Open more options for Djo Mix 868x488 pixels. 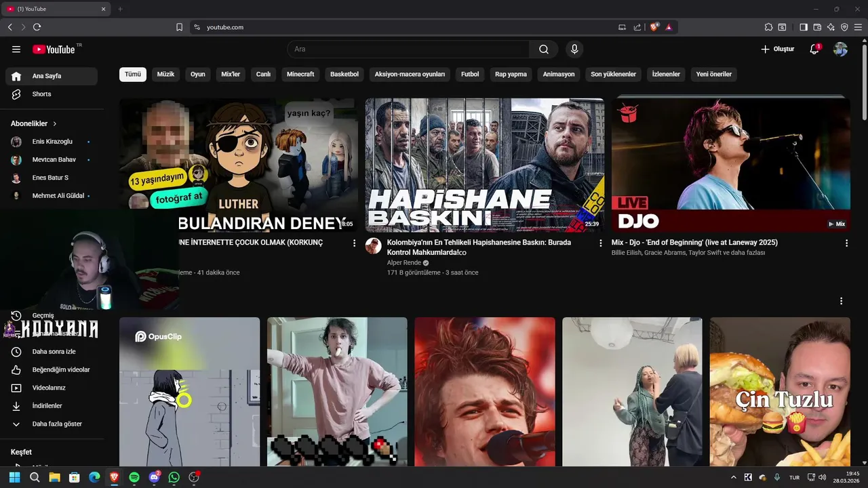tap(846, 243)
